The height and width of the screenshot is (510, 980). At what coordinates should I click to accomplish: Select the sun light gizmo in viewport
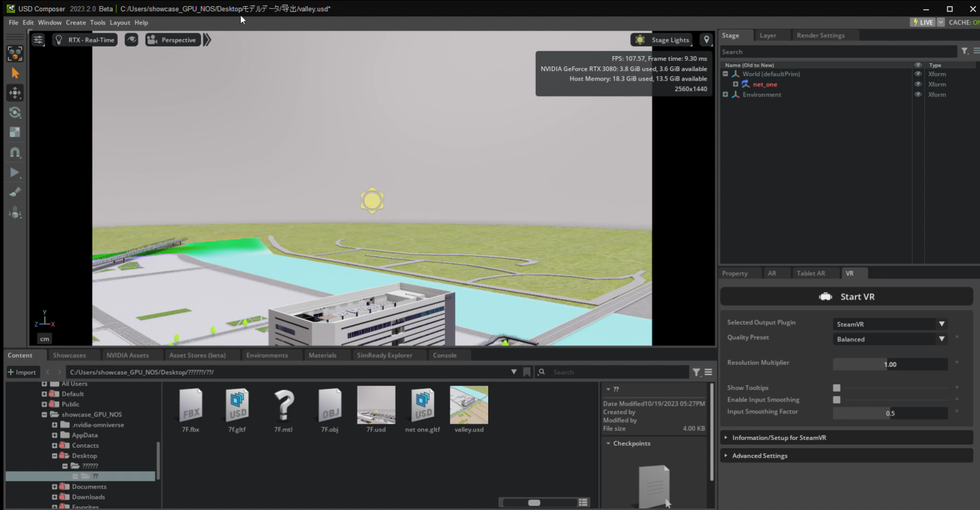point(372,201)
